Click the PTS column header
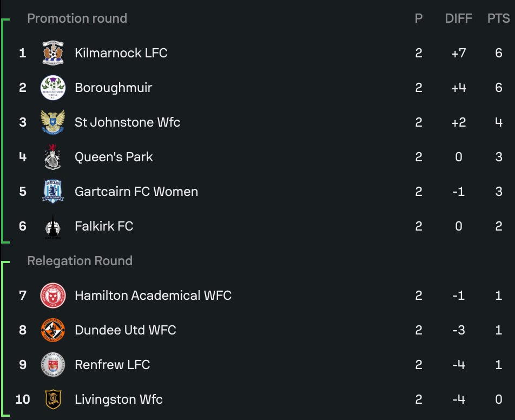The image size is (515, 420). (499, 18)
